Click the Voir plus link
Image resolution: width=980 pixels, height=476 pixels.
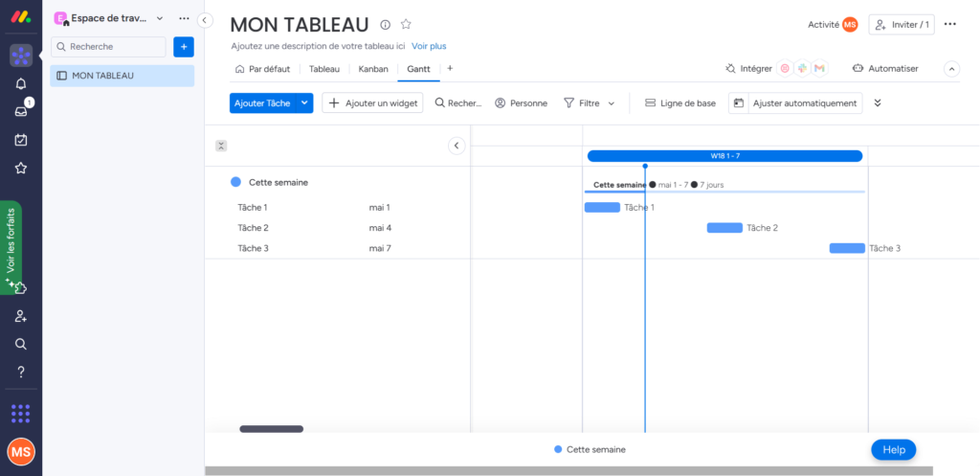click(429, 46)
